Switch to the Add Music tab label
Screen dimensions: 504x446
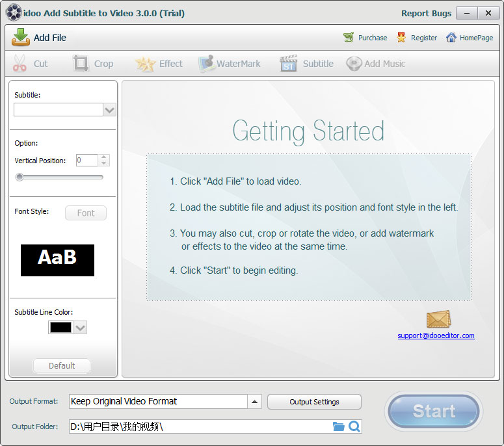[385, 64]
